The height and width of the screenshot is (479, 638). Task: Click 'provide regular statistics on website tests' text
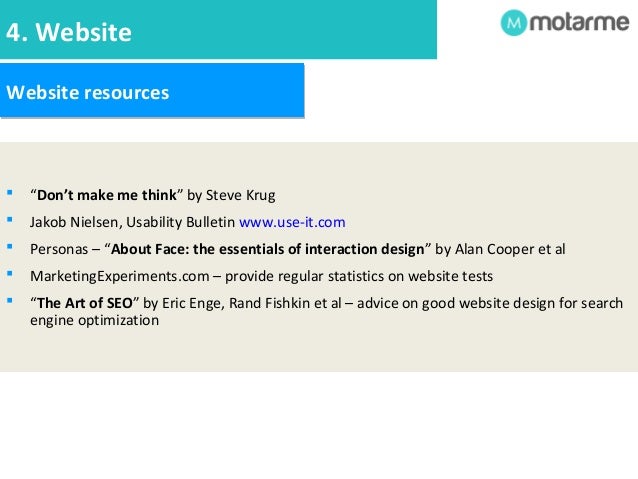point(359,276)
